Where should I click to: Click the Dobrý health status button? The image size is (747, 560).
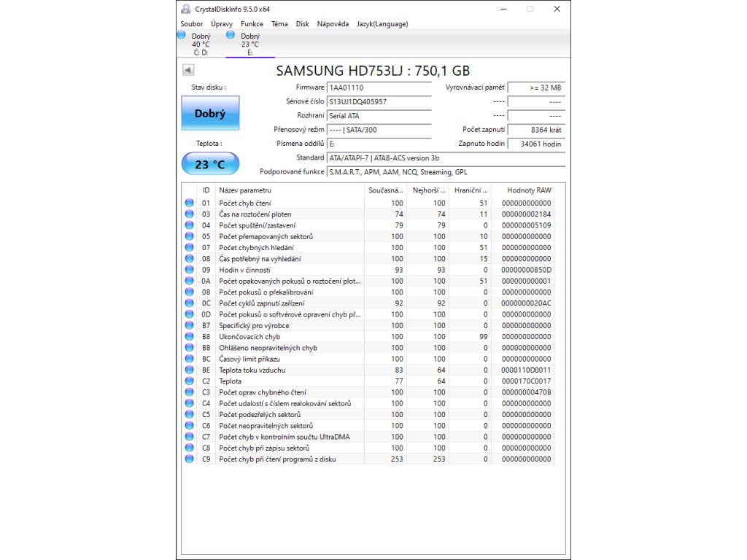209,114
